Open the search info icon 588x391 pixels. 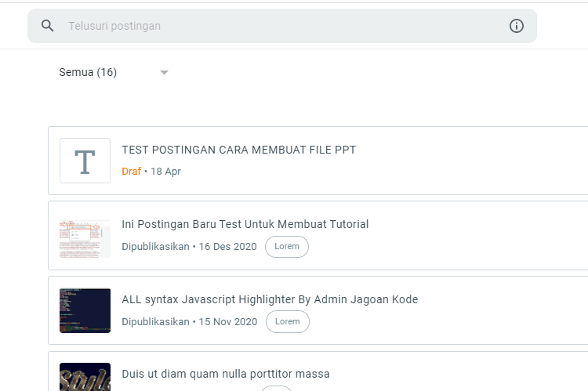517,26
